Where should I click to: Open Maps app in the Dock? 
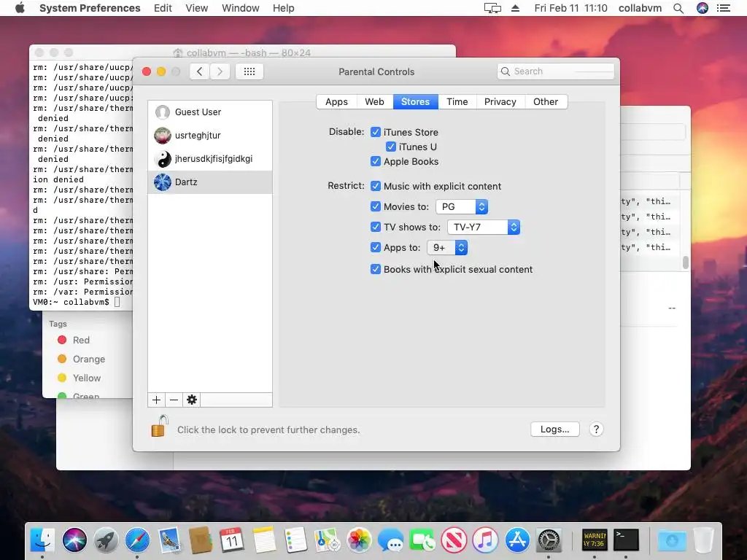coord(327,540)
